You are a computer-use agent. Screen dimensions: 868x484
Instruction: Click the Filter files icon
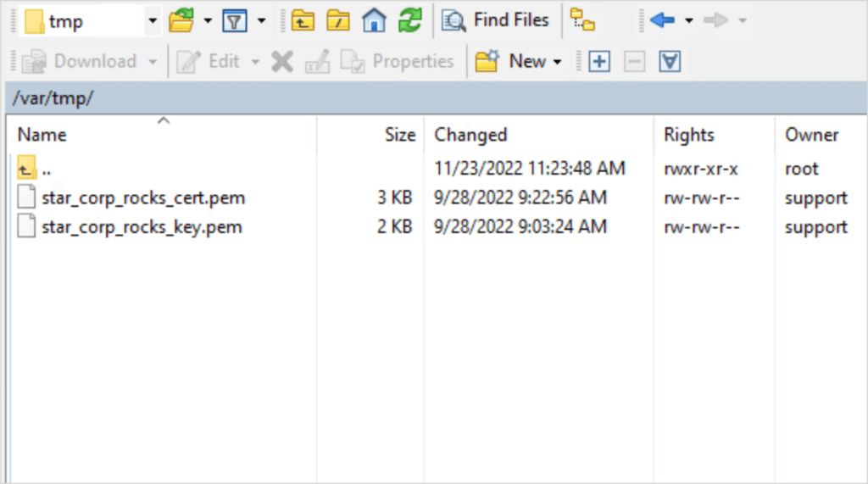pyautogui.click(x=234, y=20)
